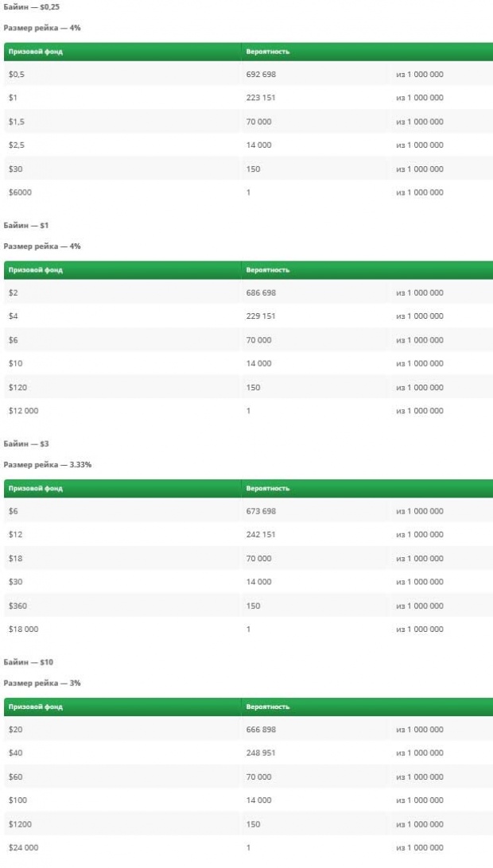The height and width of the screenshot is (868, 493).
Task: Click the 'Байин — $10' heading
Action: 29,662
